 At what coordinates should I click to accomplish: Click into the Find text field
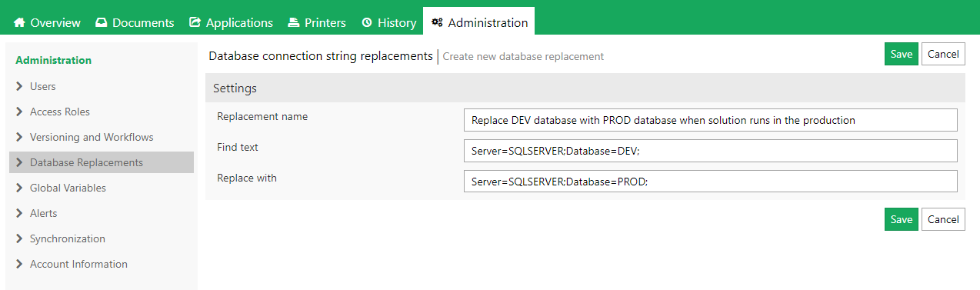711,151
